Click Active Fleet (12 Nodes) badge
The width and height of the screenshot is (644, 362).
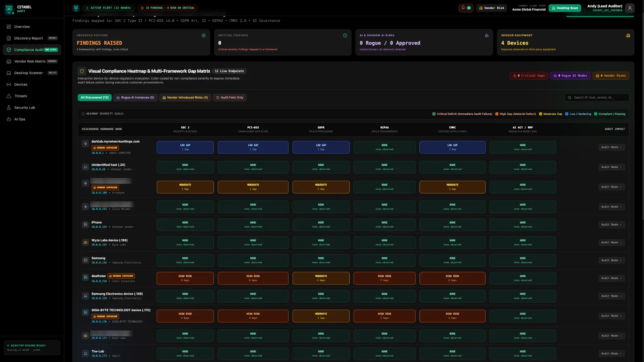click(108, 8)
